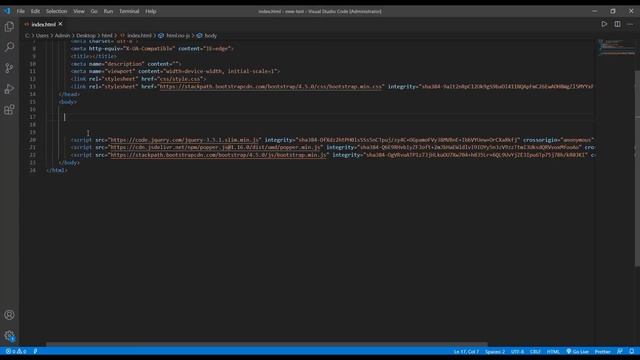The width and height of the screenshot is (640, 360).
Task: Open the Run menu
Action: 108,11
